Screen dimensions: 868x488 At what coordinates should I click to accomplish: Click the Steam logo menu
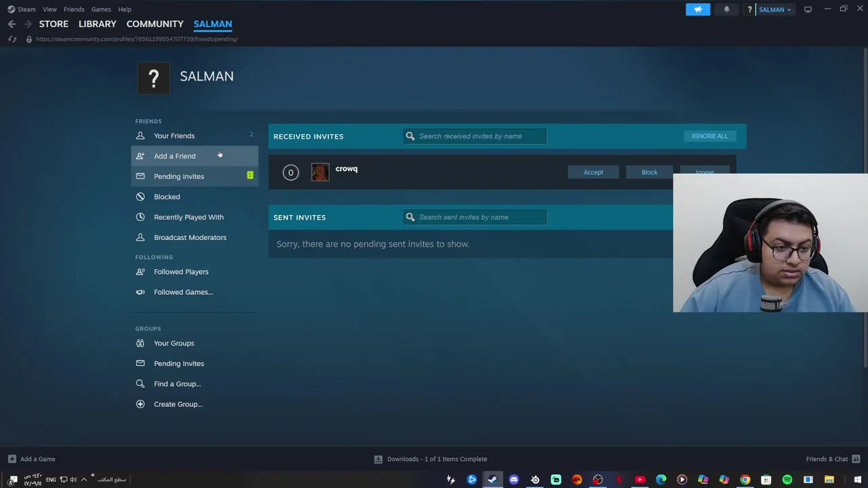[x=21, y=9]
